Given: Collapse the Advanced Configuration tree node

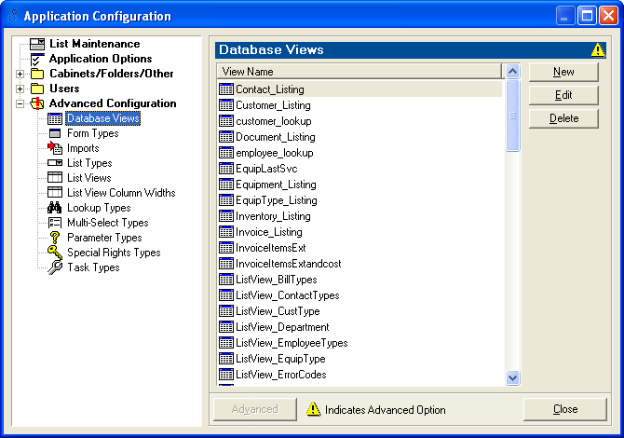Looking at the screenshot, I should tap(20, 104).
